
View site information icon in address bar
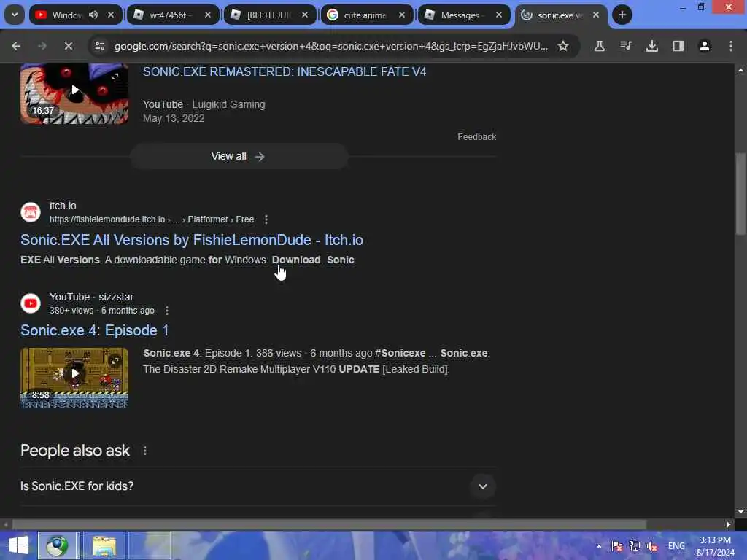pyautogui.click(x=100, y=46)
